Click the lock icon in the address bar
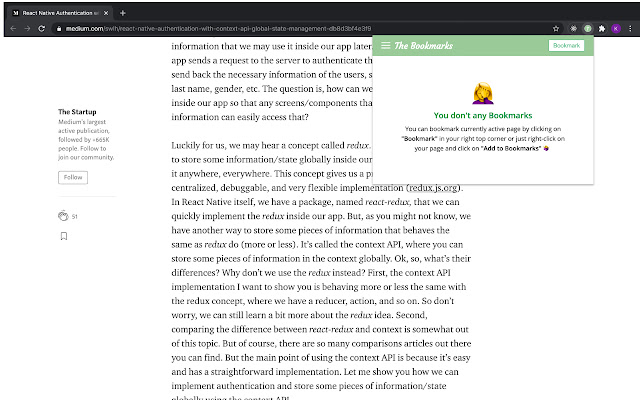 (59, 29)
